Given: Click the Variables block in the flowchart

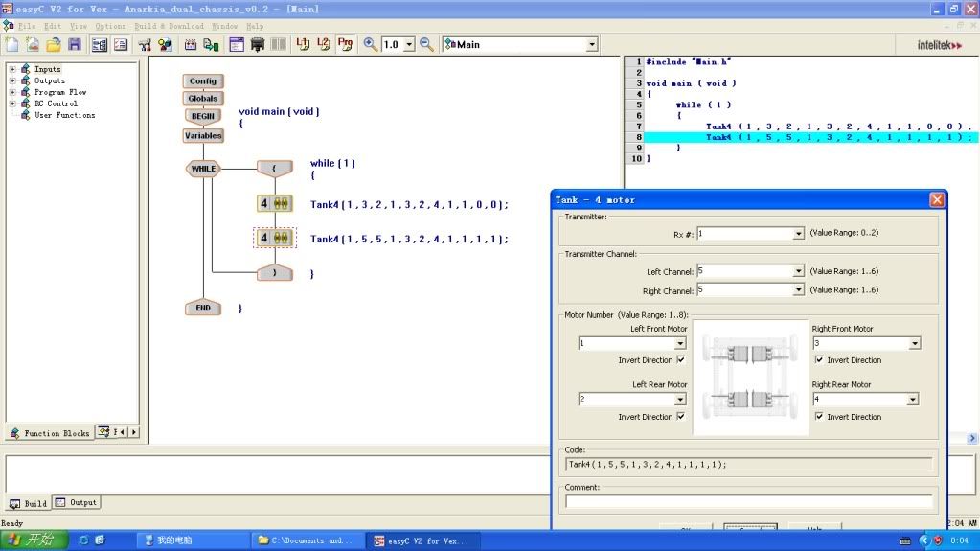Looking at the screenshot, I should pyautogui.click(x=203, y=135).
